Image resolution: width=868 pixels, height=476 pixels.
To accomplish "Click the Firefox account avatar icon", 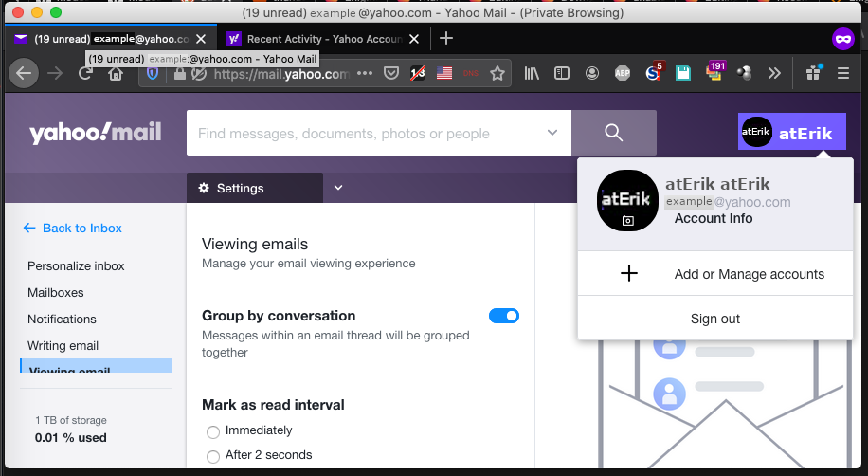I will point(591,73).
